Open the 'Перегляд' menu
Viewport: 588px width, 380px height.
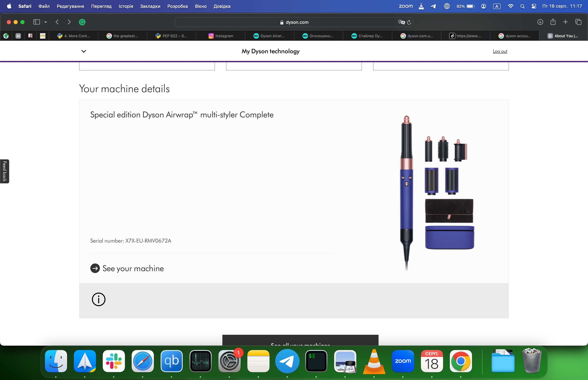tap(101, 6)
